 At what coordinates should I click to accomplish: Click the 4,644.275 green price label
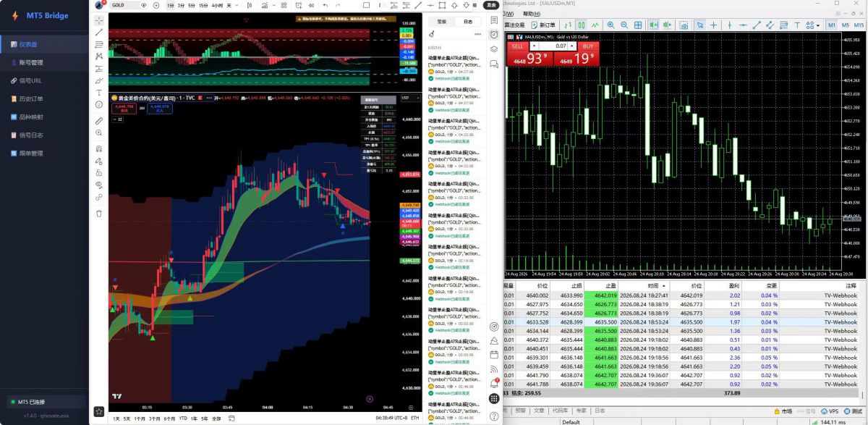coord(410,260)
